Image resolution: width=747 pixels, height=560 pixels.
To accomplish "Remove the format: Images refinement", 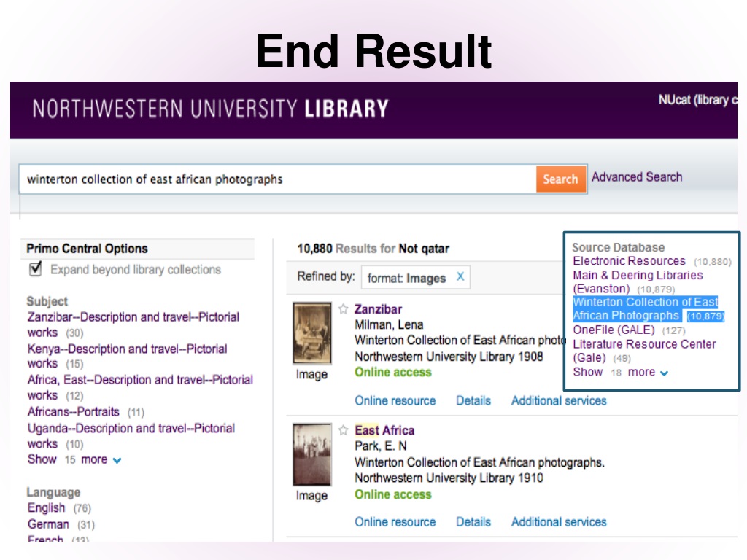I will click(x=460, y=276).
